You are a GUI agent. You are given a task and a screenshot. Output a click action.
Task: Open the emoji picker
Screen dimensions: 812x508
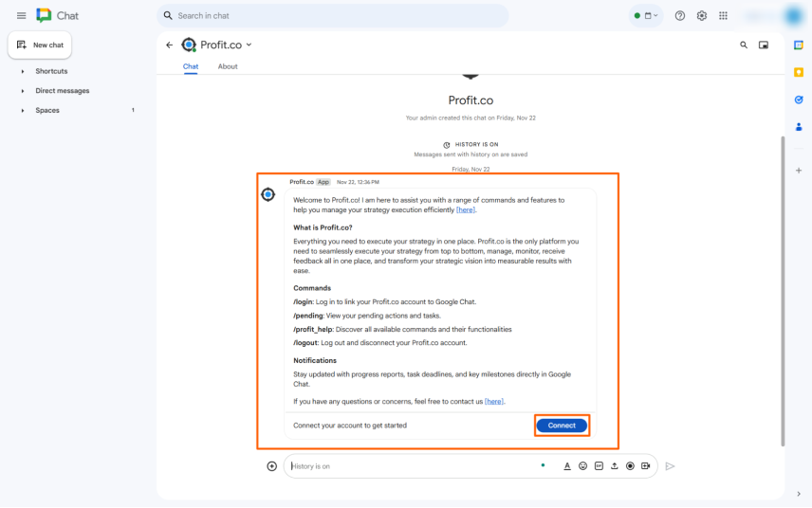[x=583, y=466]
